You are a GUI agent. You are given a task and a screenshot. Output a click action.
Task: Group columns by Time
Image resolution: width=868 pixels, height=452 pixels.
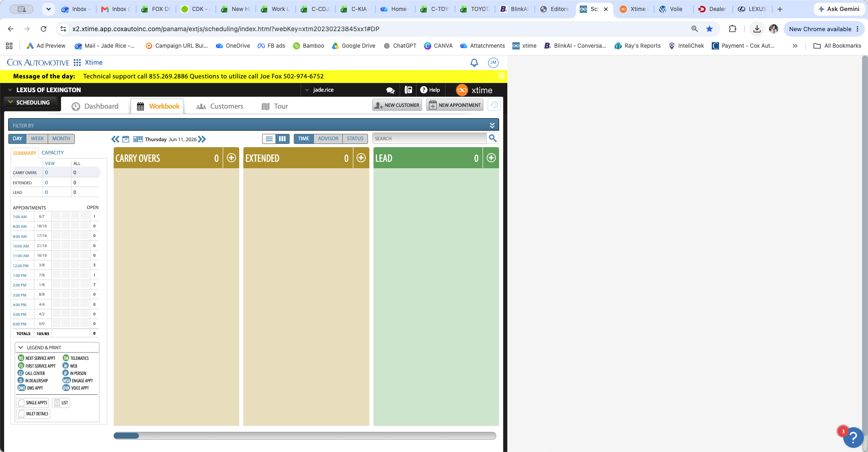(303, 138)
